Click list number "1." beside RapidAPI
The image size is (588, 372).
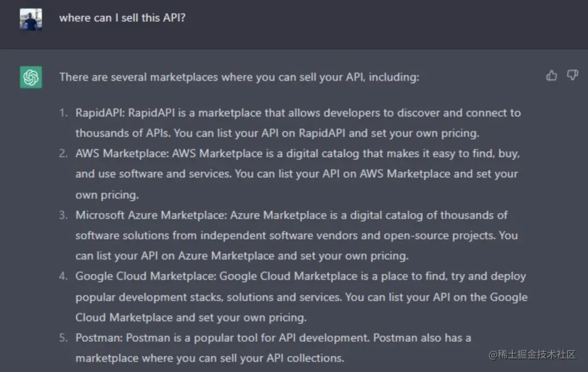pos(63,113)
